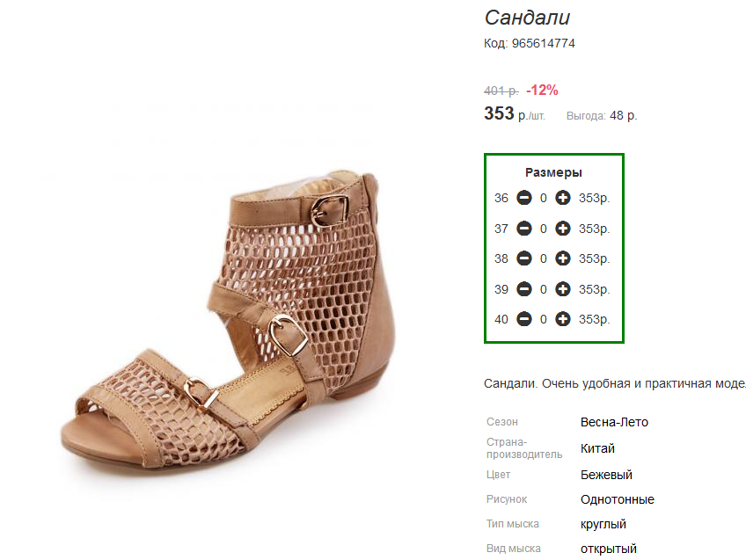Click the Однотонные pattern value

point(617,499)
